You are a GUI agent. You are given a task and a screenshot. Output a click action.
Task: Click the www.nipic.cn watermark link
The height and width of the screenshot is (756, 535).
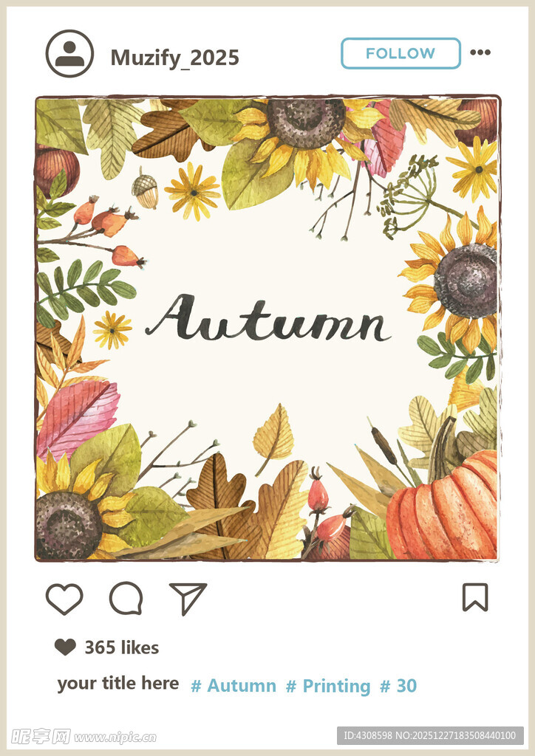click(115, 738)
